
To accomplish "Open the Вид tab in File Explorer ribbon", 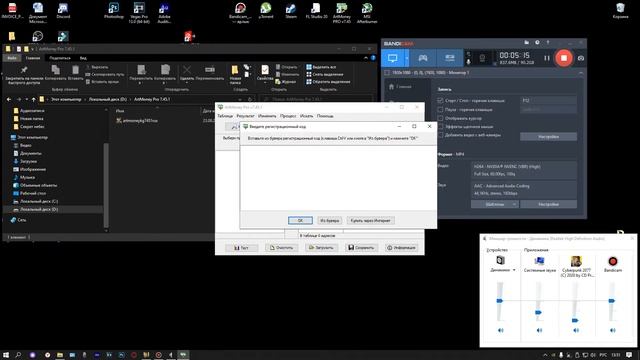I will (83, 58).
